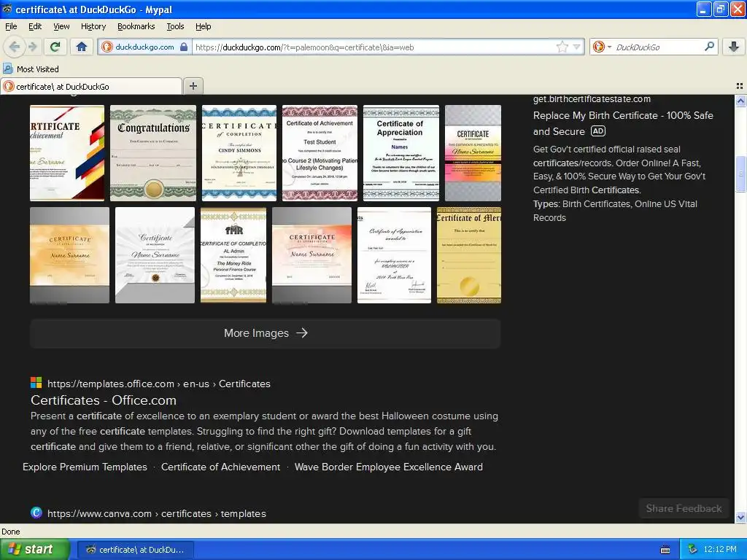Open Wave Border Employee Excellence Award sitelink

click(389, 467)
